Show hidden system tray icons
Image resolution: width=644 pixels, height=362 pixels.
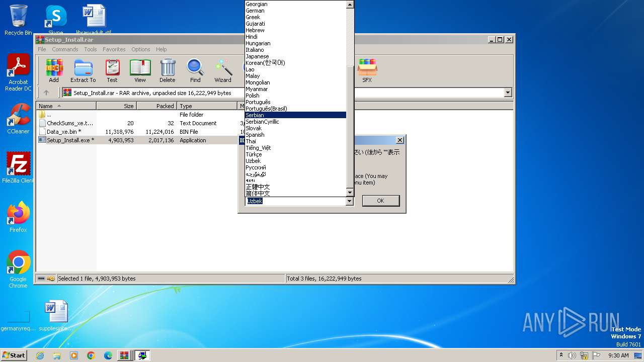click(561, 355)
